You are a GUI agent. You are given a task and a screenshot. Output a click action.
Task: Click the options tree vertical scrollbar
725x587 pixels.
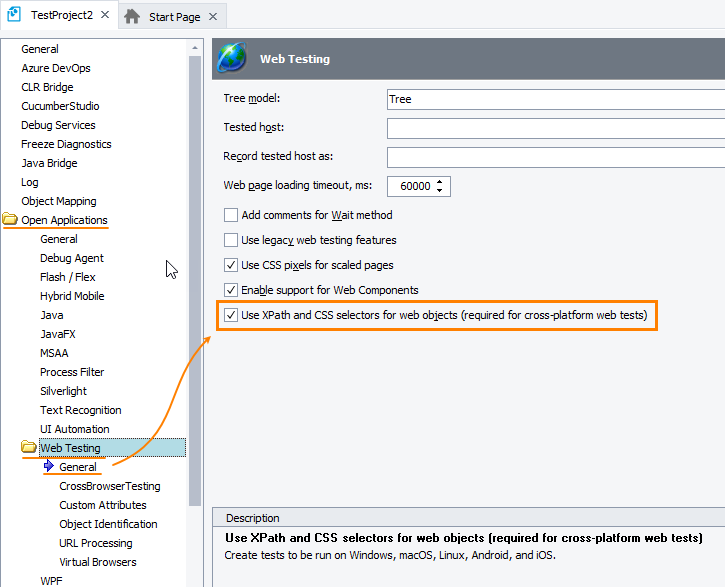point(194,300)
